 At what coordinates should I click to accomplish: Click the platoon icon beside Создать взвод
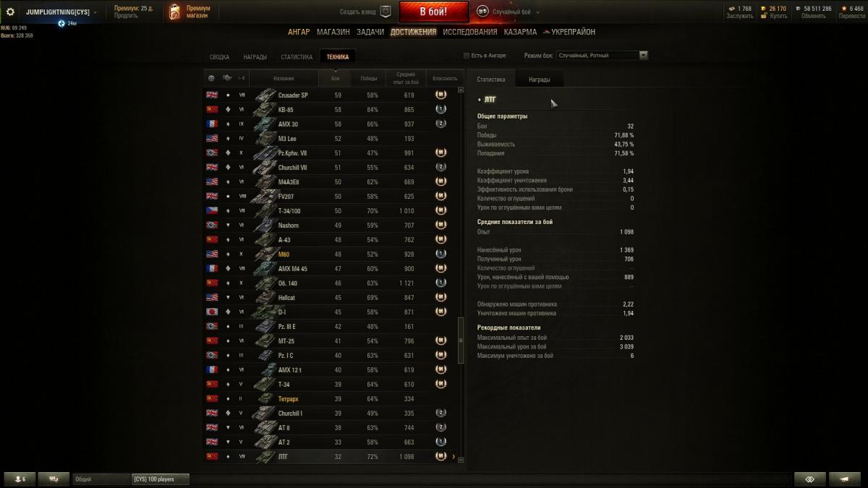(x=386, y=12)
